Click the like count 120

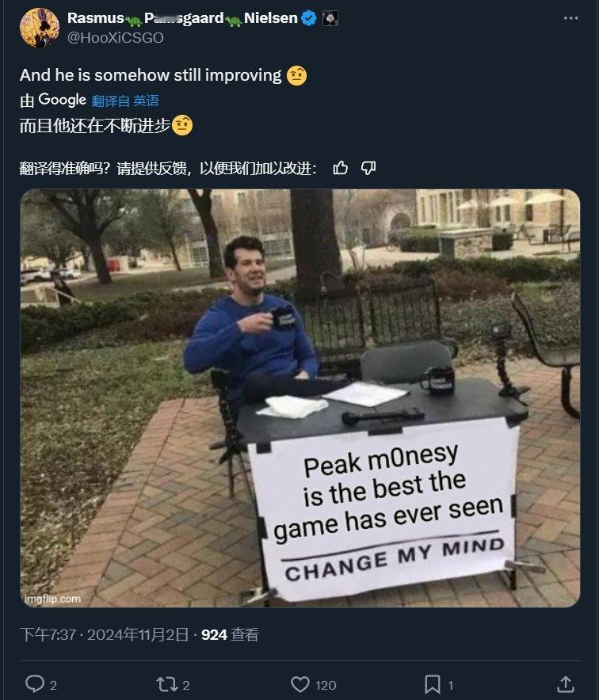pos(326,685)
